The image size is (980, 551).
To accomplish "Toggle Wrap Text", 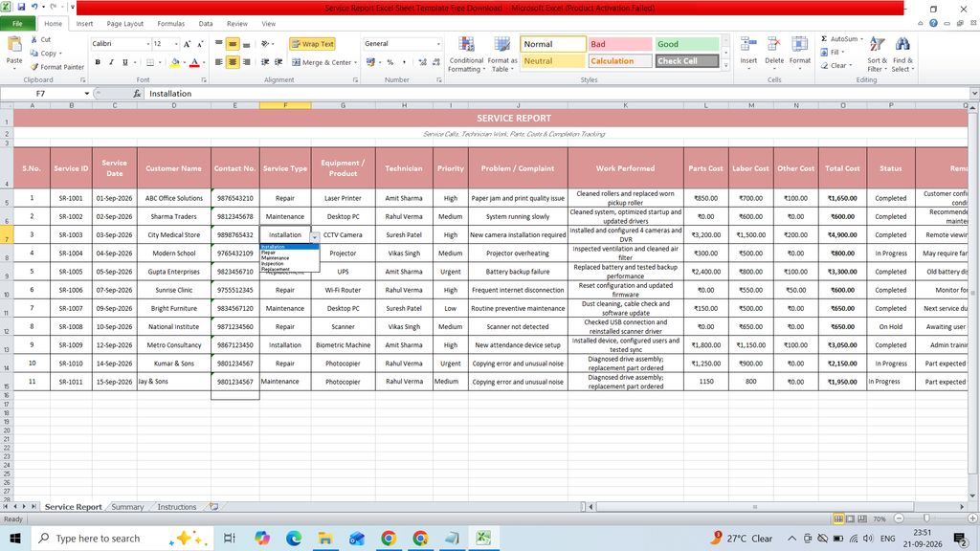I will coord(313,44).
